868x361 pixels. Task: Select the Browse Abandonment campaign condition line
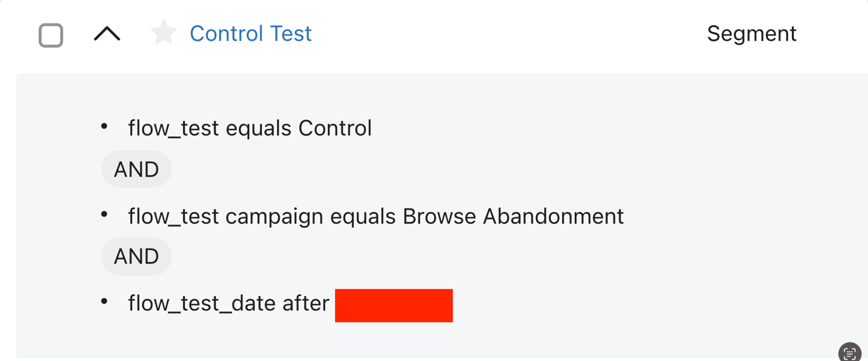click(376, 216)
